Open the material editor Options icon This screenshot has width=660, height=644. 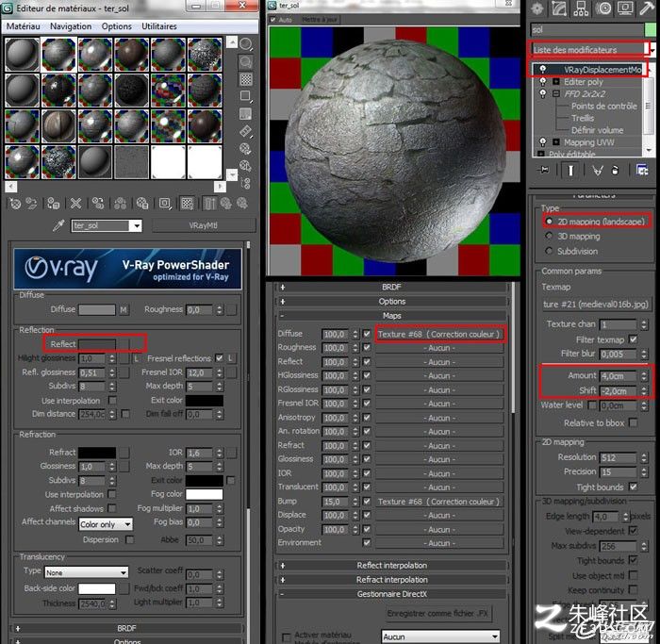pos(246,149)
